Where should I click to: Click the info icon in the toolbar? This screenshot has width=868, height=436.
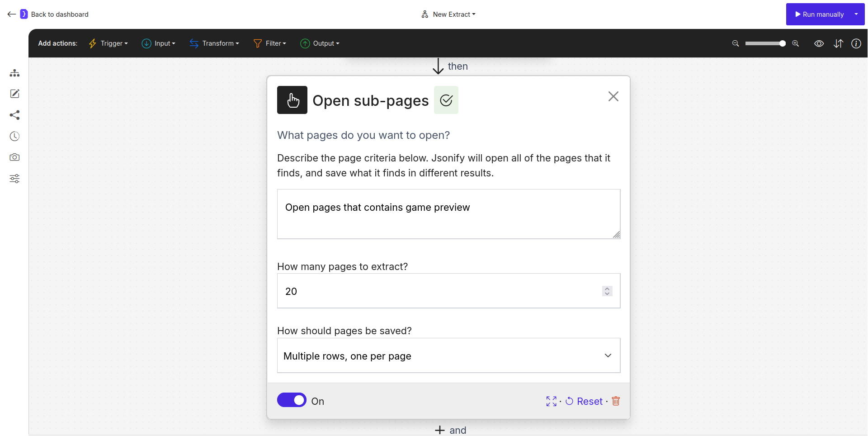point(857,43)
